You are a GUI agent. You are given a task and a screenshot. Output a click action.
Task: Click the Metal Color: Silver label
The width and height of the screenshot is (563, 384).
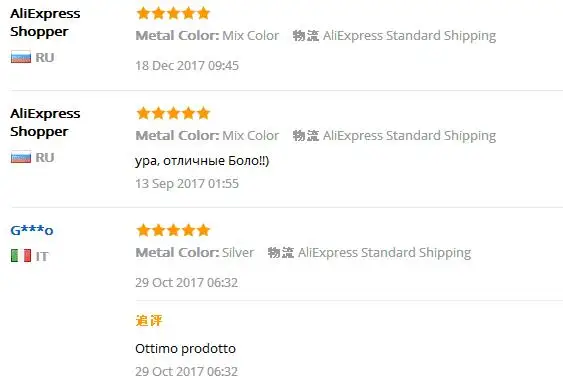pyautogui.click(x=195, y=253)
